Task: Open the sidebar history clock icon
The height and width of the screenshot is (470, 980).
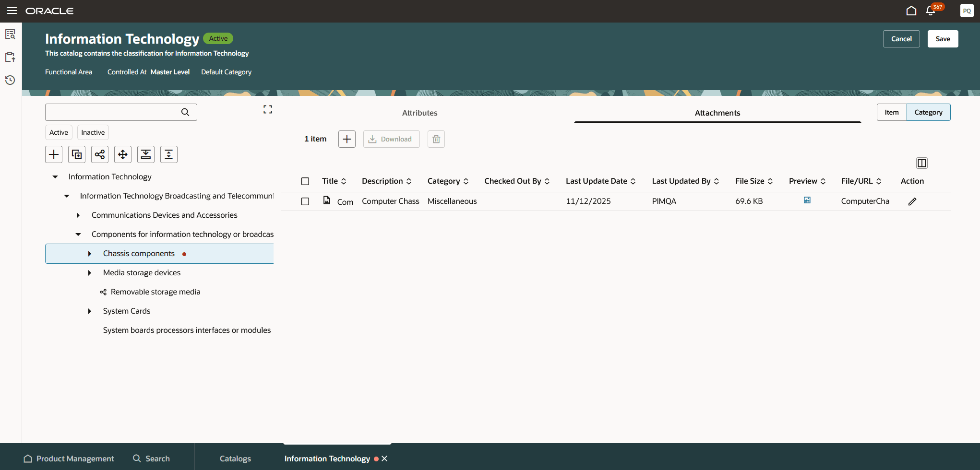Action: click(x=10, y=80)
